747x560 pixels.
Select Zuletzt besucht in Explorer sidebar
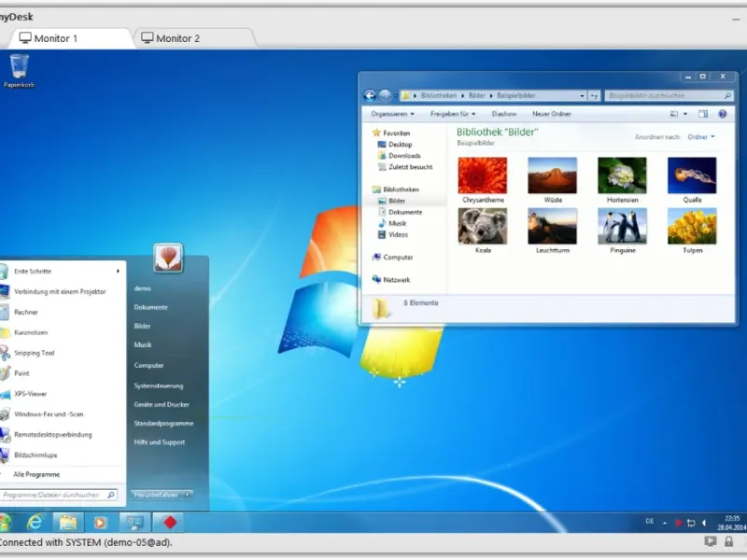tap(405, 167)
